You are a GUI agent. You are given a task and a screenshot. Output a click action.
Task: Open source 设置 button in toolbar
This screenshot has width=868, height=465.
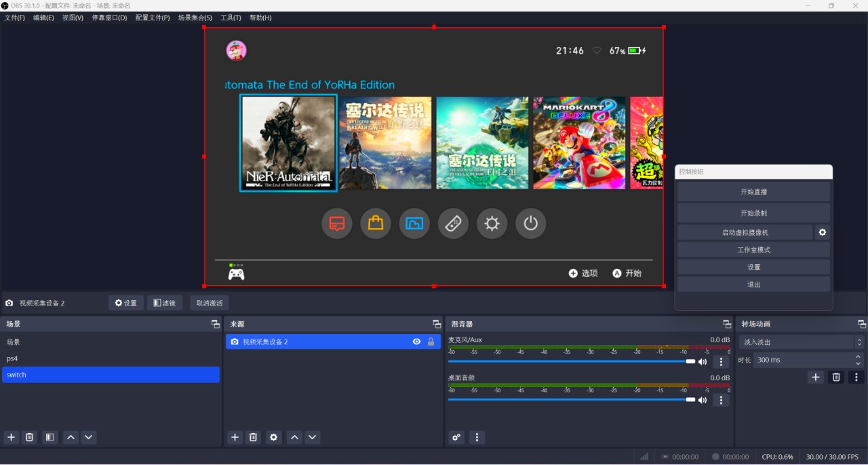(126, 303)
